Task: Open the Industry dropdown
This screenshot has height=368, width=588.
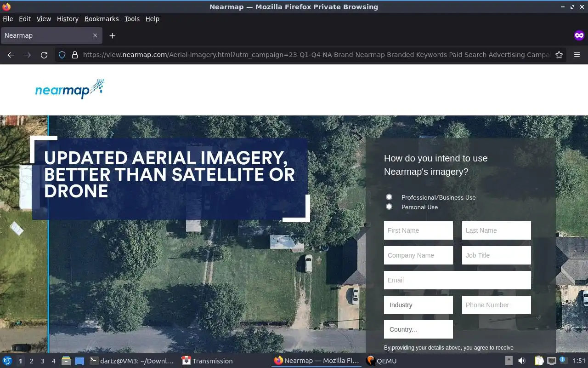Action: pyautogui.click(x=418, y=305)
